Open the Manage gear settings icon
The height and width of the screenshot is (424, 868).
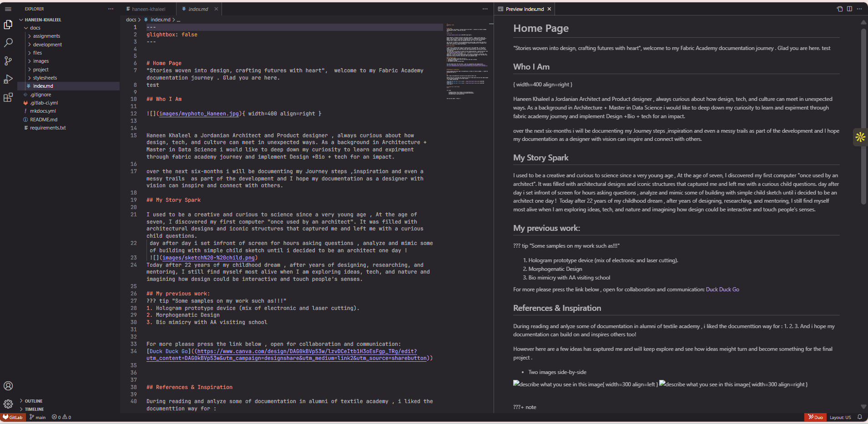coord(8,404)
